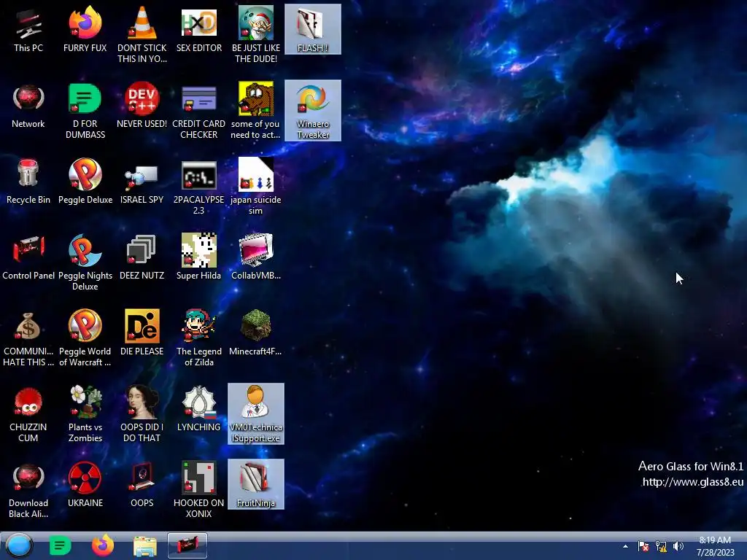This screenshot has height=560, width=747.
Task: Open the LYNCHING desktop shortcut
Action: [x=198, y=408]
